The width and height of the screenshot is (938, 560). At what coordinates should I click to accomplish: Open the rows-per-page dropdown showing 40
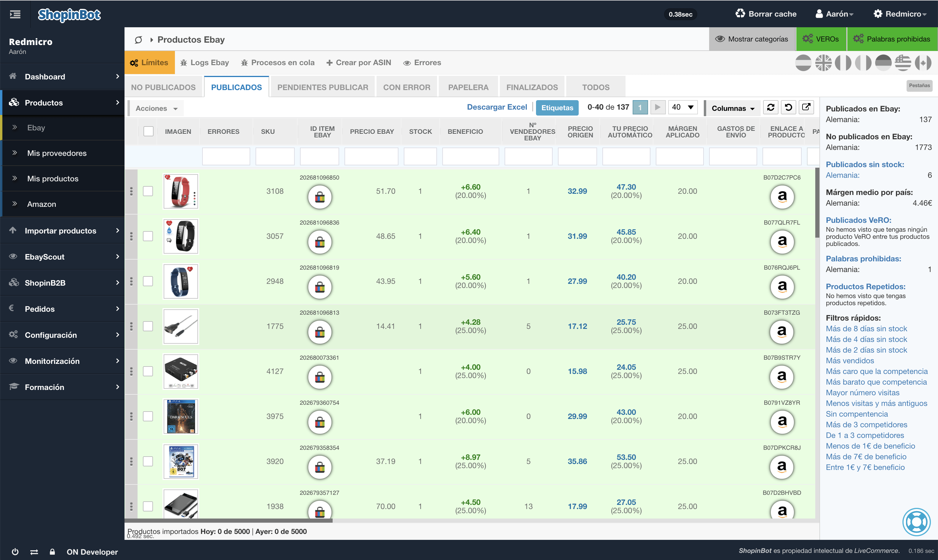[682, 108]
